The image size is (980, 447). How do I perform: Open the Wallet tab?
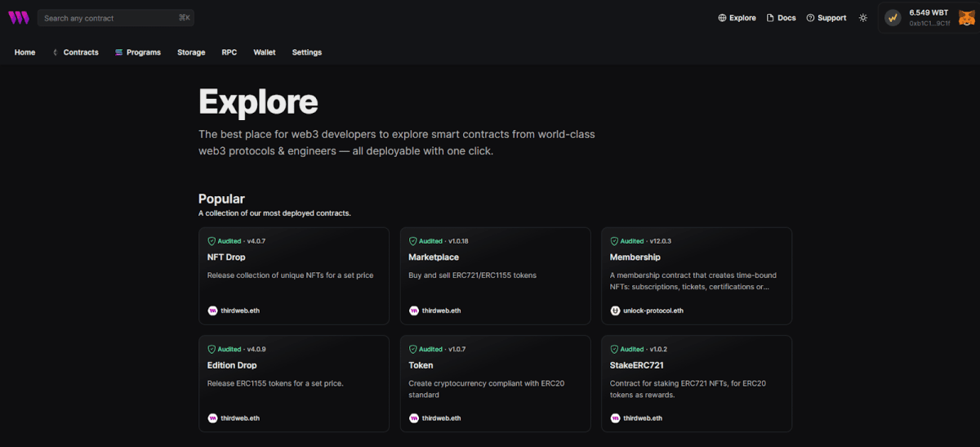point(265,52)
